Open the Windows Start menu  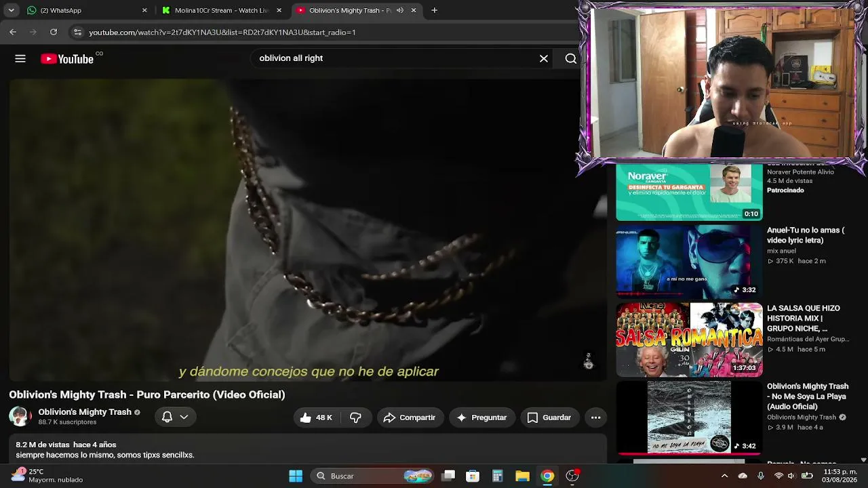(x=296, y=476)
